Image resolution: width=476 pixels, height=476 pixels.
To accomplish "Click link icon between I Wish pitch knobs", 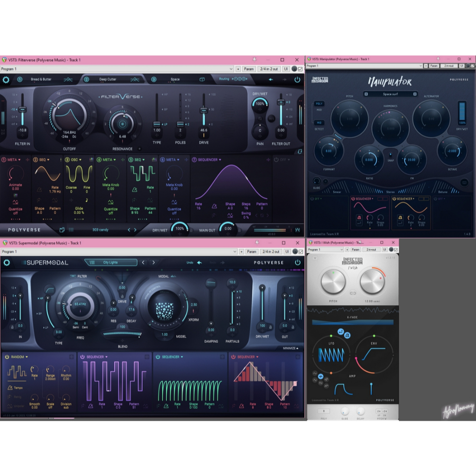I will tap(353, 293).
